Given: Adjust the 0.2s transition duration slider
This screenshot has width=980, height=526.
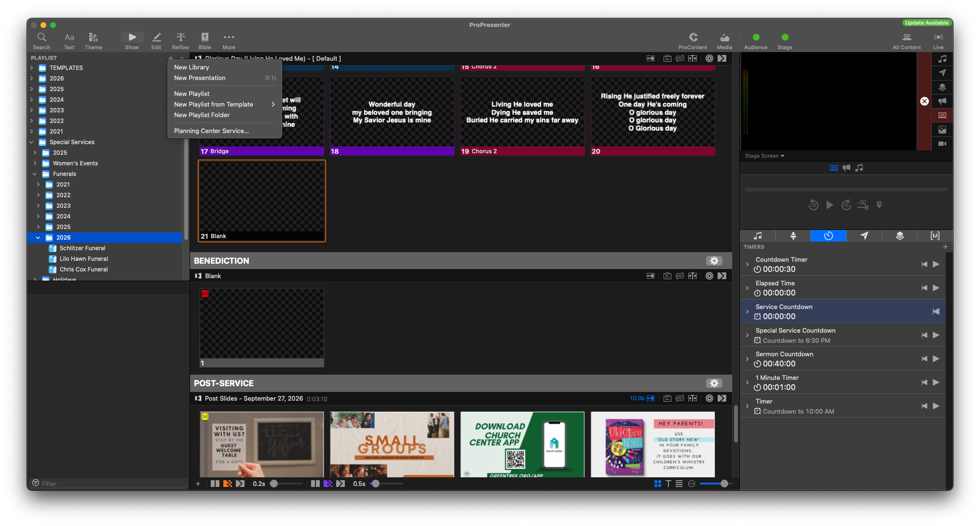Looking at the screenshot, I should pos(274,484).
